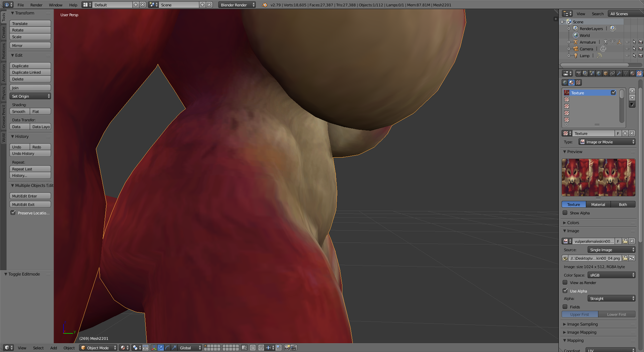Enable View as Render checkbox
Screen dimensions: 644x352
point(565,283)
